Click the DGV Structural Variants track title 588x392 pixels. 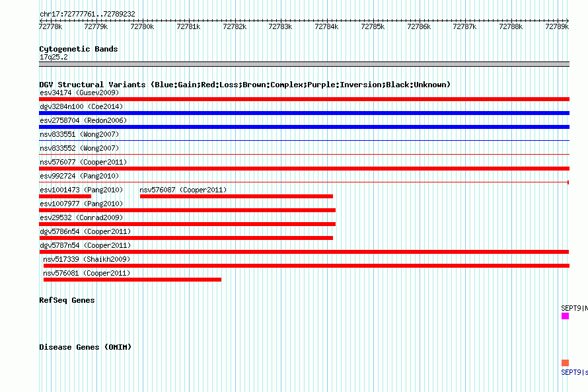point(245,85)
